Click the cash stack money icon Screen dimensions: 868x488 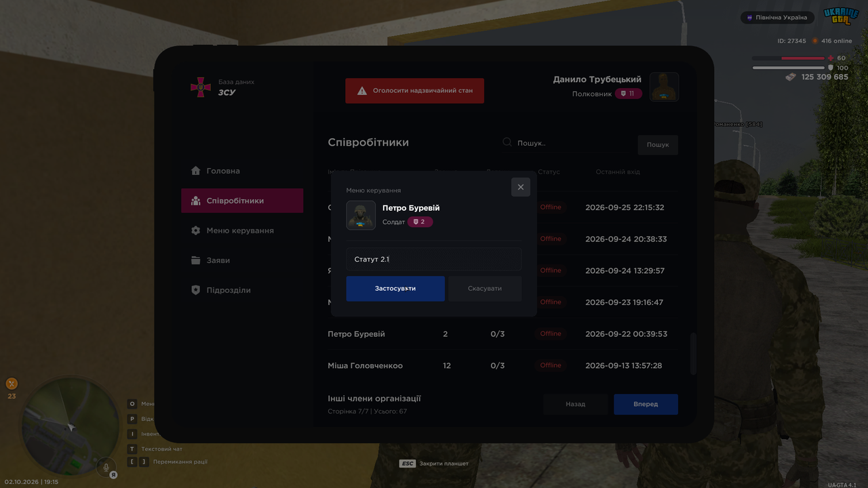[x=791, y=77]
